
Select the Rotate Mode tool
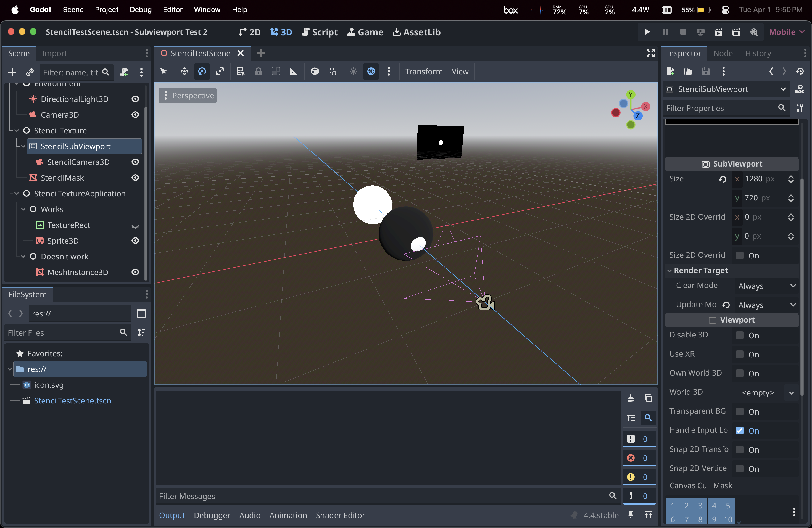(x=202, y=71)
